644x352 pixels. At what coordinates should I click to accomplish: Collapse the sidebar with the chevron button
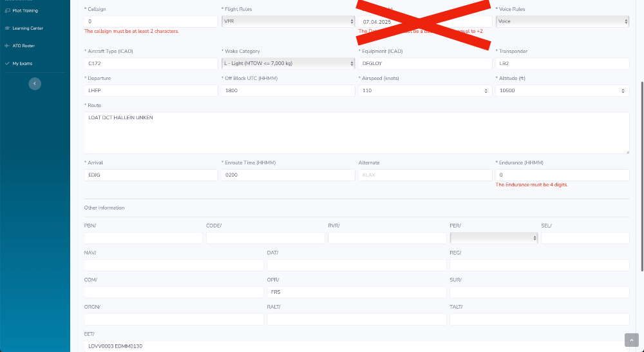[35, 84]
